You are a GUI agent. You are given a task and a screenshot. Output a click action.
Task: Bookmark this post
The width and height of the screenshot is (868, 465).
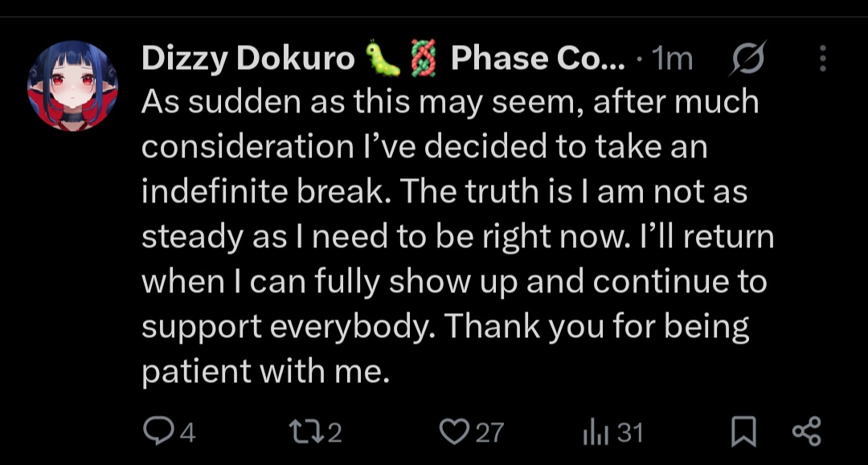tap(743, 432)
